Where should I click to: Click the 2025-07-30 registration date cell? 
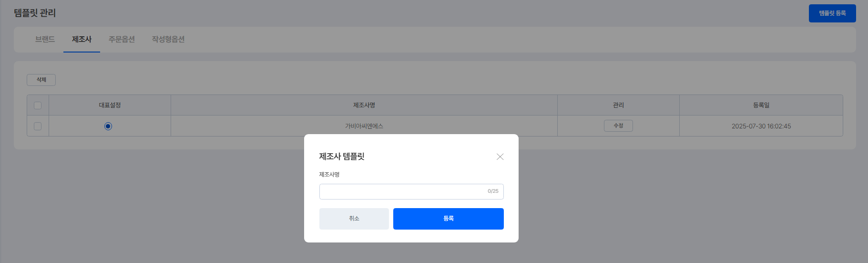761,126
